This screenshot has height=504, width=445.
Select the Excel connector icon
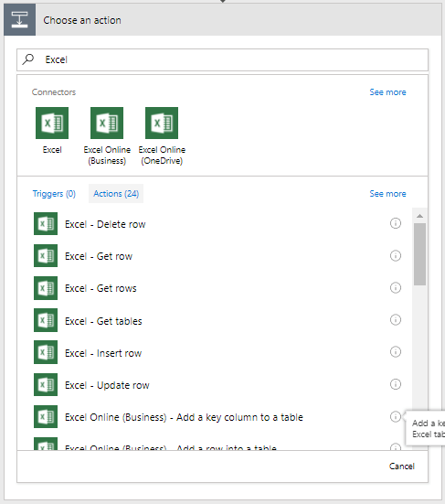coord(52,123)
